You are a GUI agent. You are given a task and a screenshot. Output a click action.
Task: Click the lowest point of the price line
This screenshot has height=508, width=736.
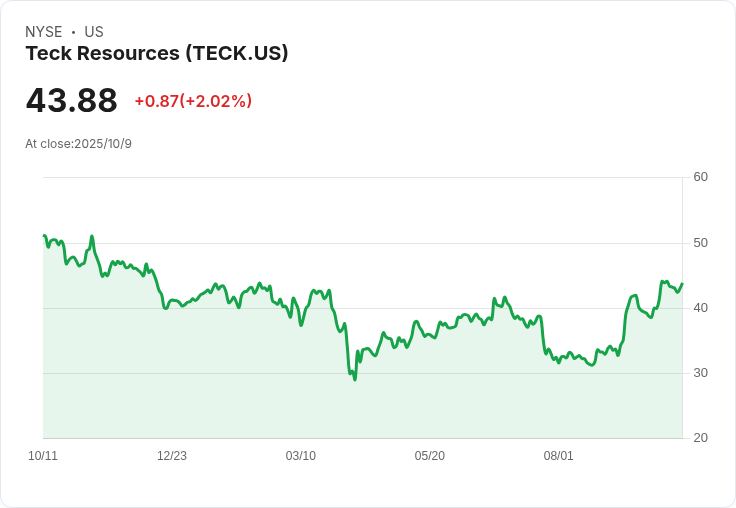(355, 379)
